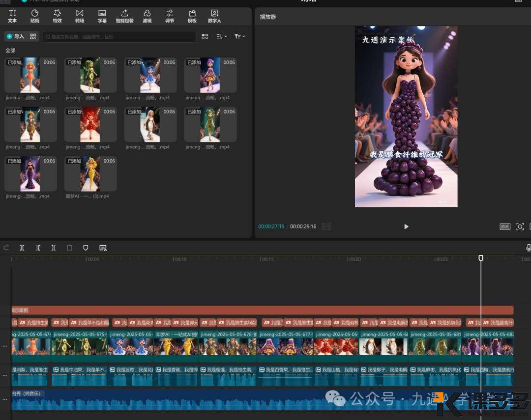Viewport: 531px width, 420px height.
Task: Play the video in the player
Action: 406,226
